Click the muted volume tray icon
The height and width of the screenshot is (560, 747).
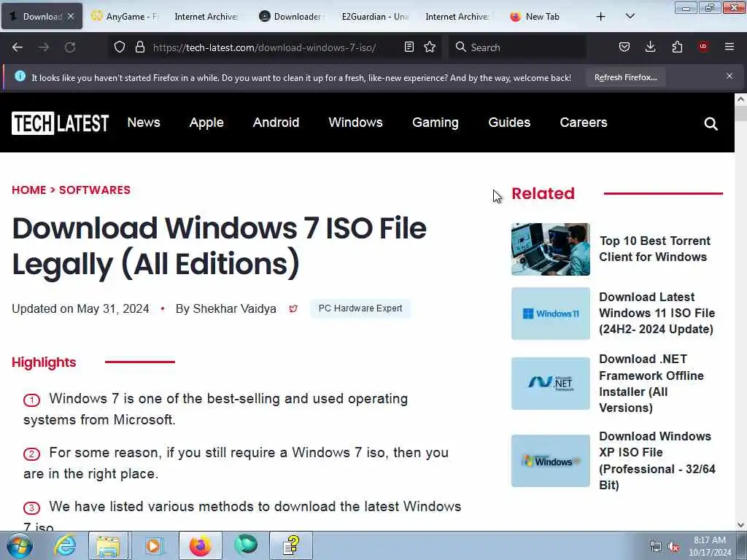(x=673, y=547)
